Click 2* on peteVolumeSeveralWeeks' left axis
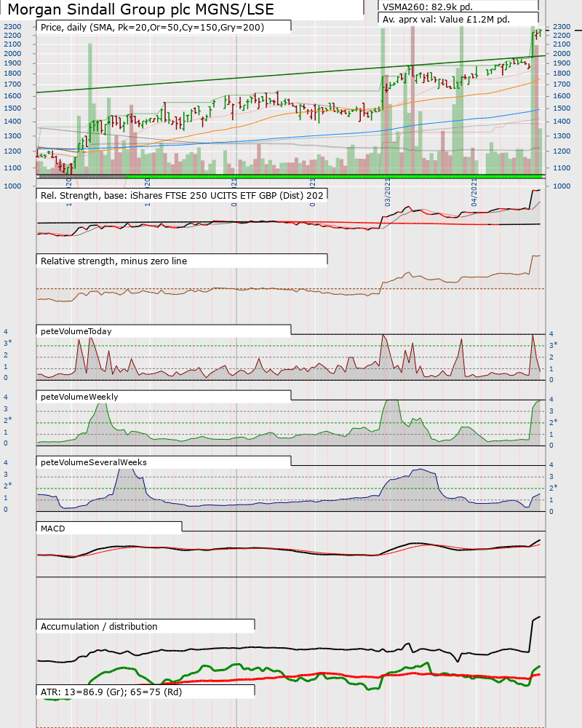Image resolution: width=582 pixels, height=728 pixels. (x=8, y=486)
